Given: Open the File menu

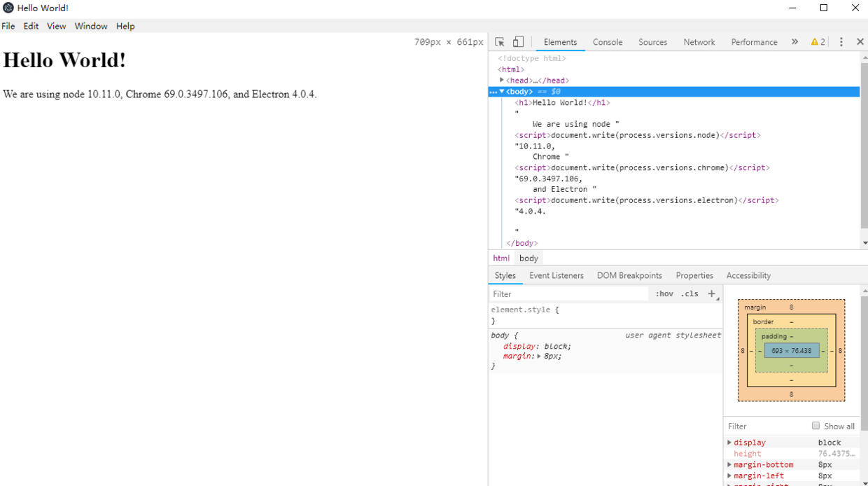Looking at the screenshot, I should (8, 26).
